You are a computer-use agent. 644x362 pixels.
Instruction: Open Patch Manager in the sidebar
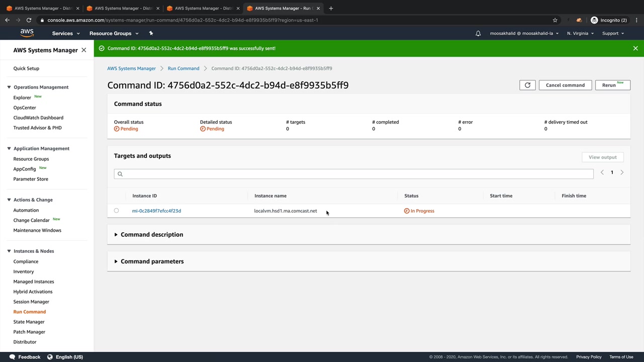[29, 332]
